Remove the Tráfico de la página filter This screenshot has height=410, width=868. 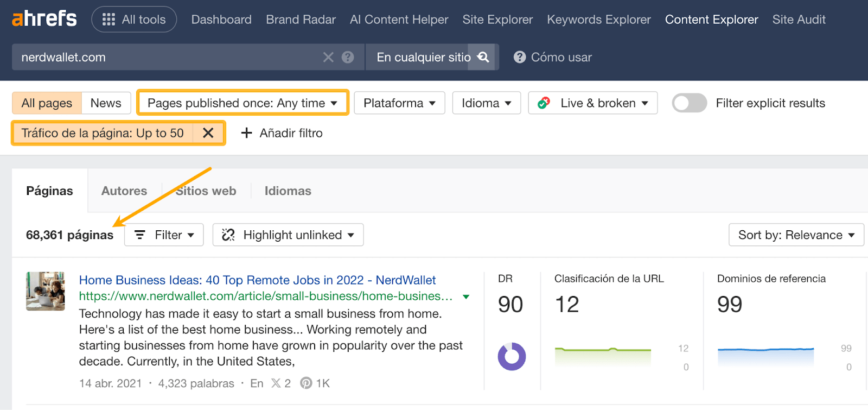(x=208, y=133)
